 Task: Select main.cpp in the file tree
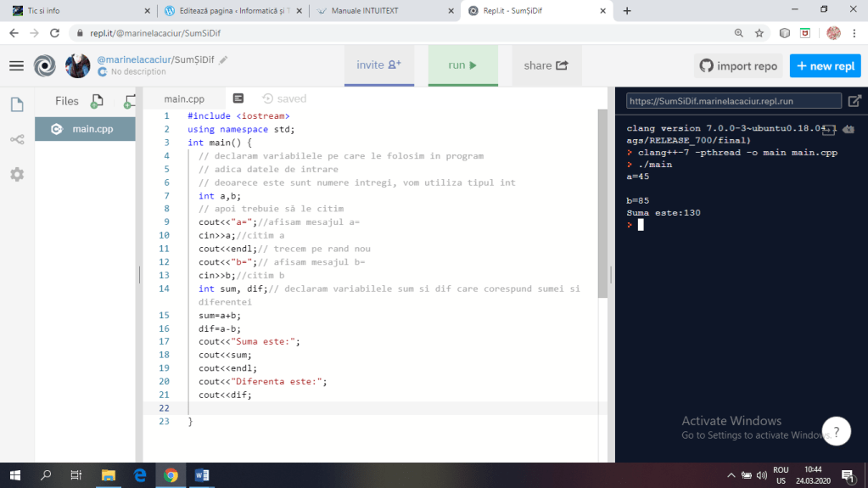tap(92, 129)
